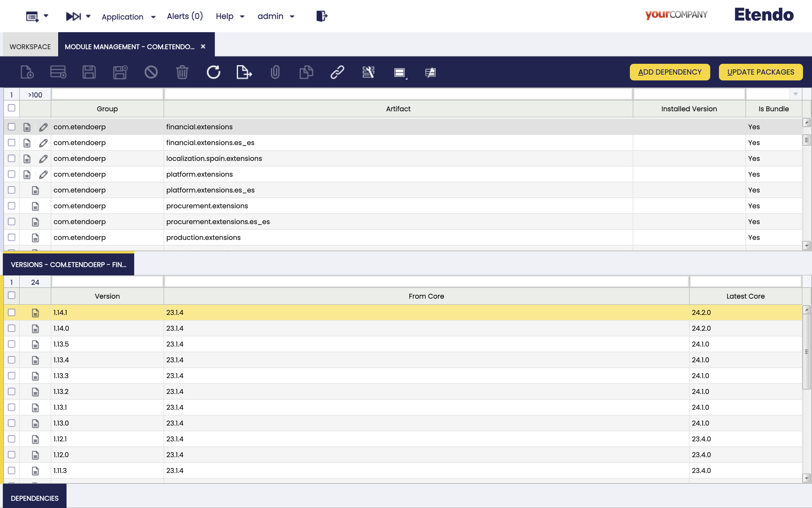Click the direct Link icon

337,72
